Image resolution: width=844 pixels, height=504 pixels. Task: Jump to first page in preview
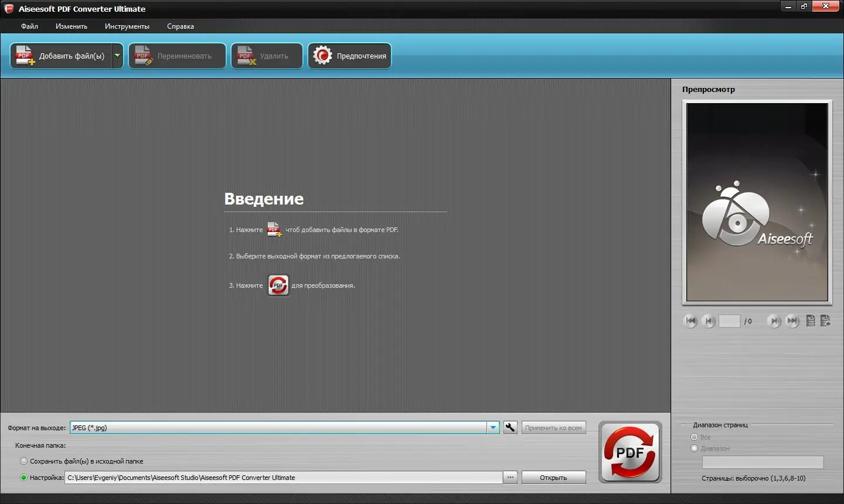690,321
